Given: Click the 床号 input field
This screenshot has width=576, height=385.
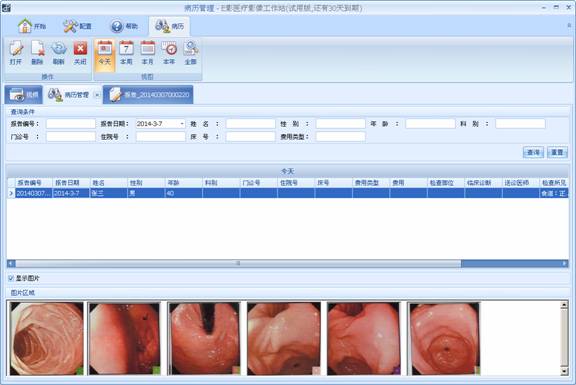Looking at the screenshot, I should pyautogui.click(x=251, y=137).
